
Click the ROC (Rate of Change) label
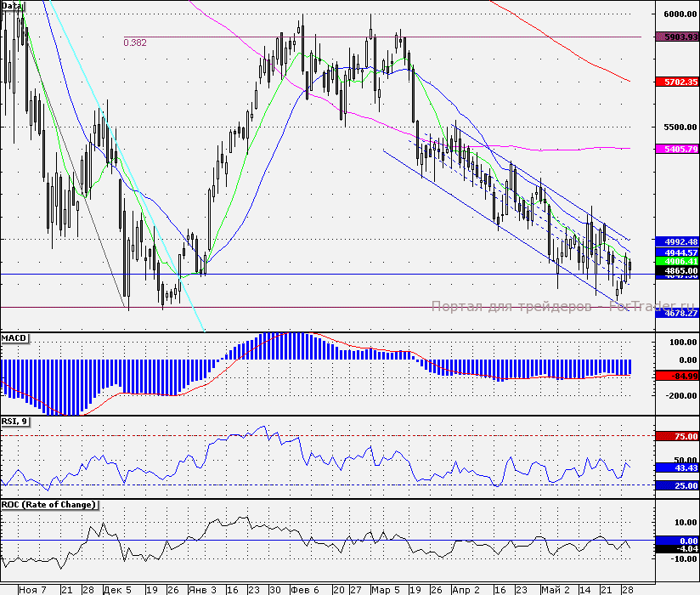[x=49, y=504]
